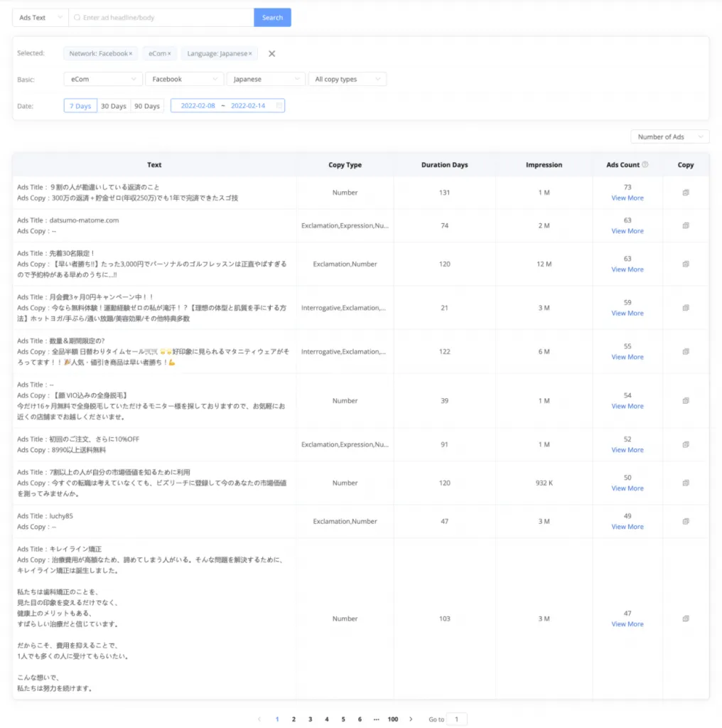Click copy icon for datsumo-matome.com row
This screenshot has height=728, width=722.
point(685,225)
